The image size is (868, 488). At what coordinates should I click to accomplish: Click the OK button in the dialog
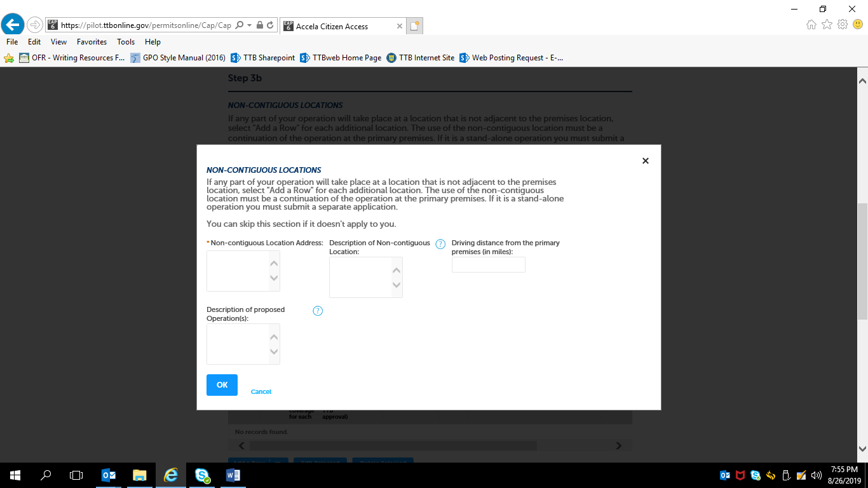(222, 385)
